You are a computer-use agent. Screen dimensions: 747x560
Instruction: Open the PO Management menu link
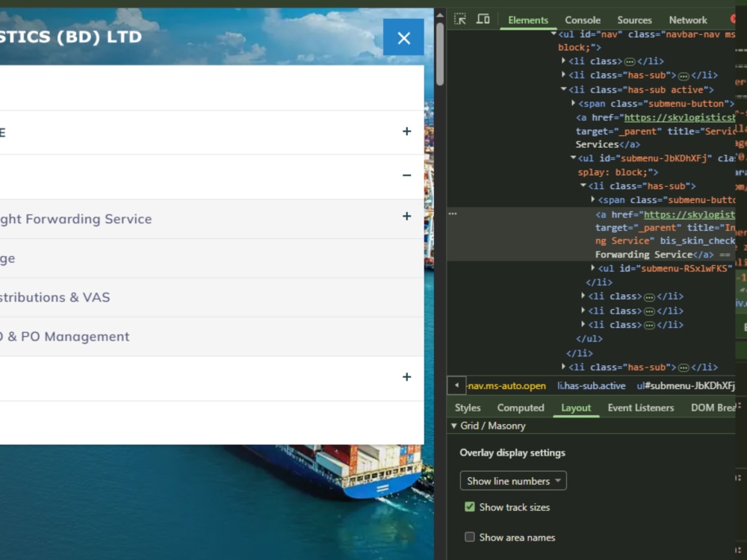(x=64, y=337)
